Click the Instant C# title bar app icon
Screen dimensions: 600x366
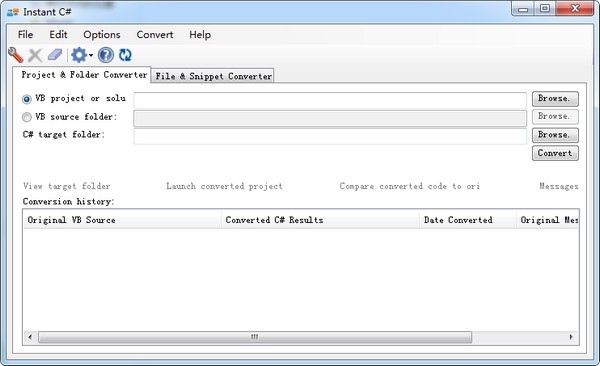pyautogui.click(x=13, y=12)
